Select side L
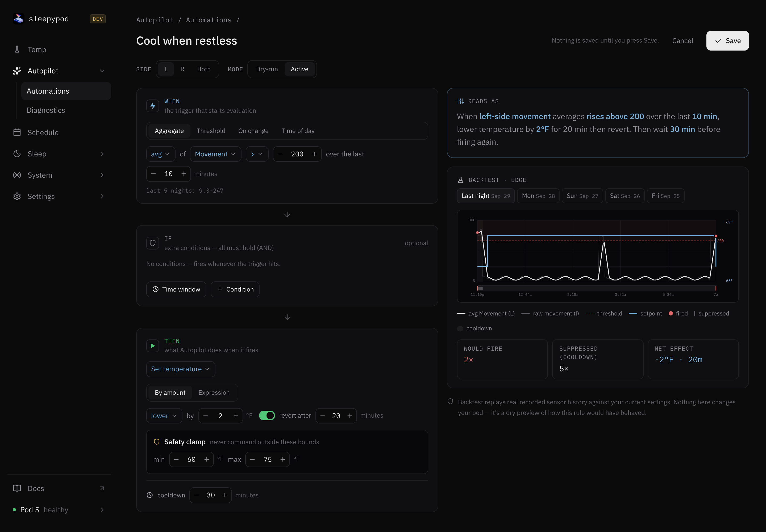This screenshot has width=766, height=532. pos(166,69)
